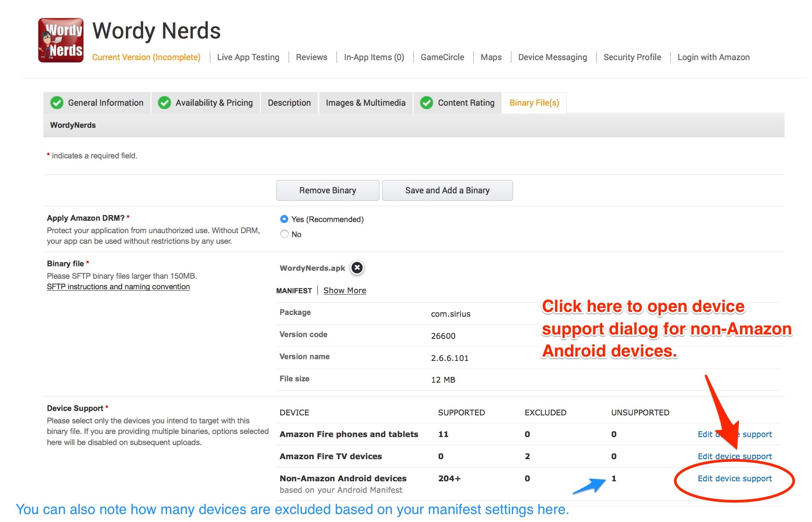Image resolution: width=812 pixels, height=522 pixels.
Task: Switch to Images & Multimedia tab
Action: 365,103
